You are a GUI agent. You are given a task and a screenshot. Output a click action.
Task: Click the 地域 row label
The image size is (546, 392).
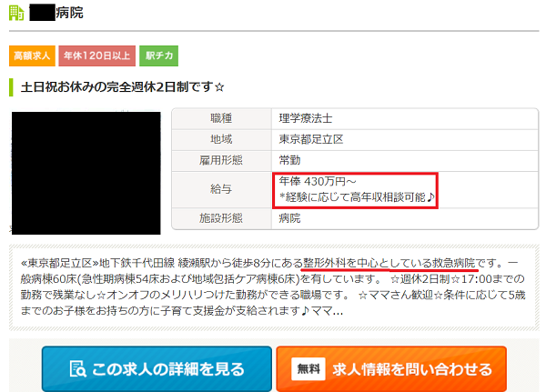221,139
